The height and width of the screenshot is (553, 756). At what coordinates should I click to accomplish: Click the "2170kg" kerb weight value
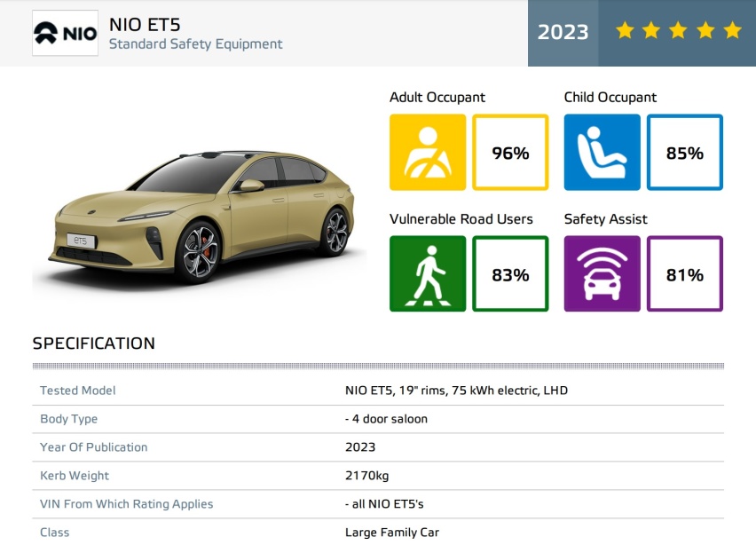pos(367,476)
